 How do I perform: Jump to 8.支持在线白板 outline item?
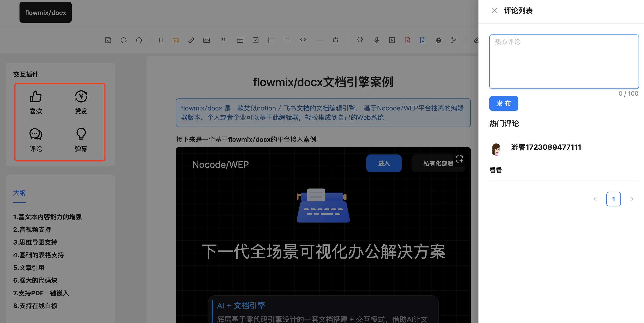point(35,306)
